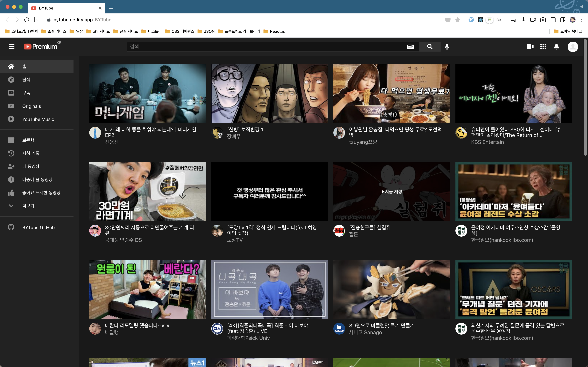Screen dimensions: 588x367
Task: Open browser three-dot menu
Action: click(x=582, y=20)
